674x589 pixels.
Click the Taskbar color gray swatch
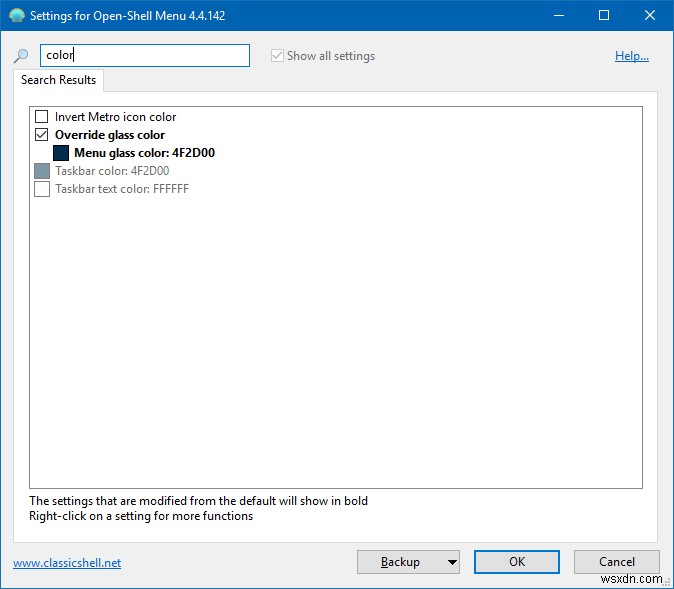42,171
